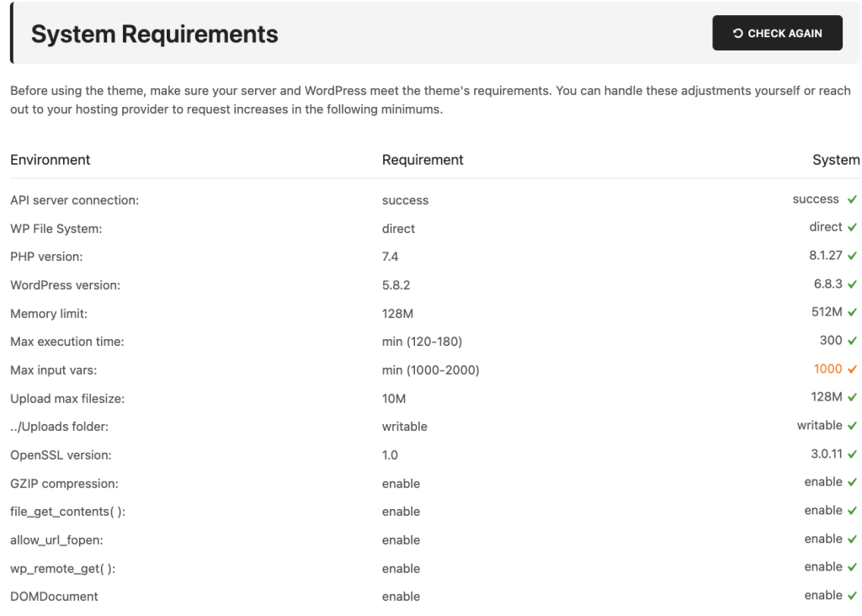Click the allow_url_fopen environment label
This screenshot has height=616, width=862.
tap(57, 539)
